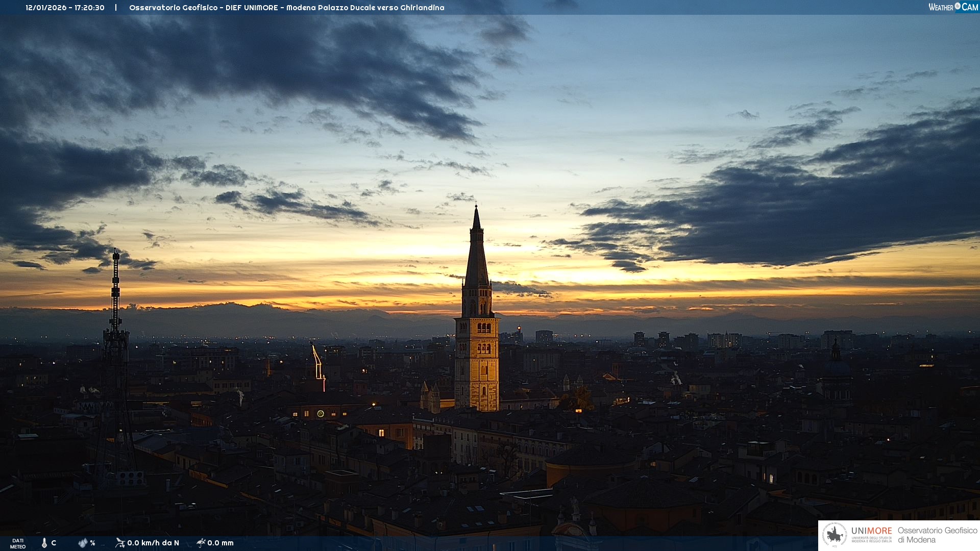Image resolution: width=980 pixels, height=551 pixels.
Task: Click the timestamp 12/01/2026 - 17:20:30
Action: pos(65,8)
